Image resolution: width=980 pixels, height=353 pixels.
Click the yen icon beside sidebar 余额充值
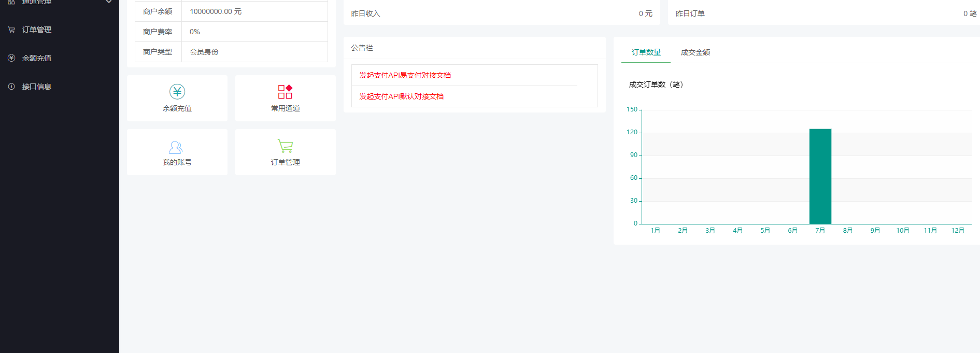tap(11, 58)
